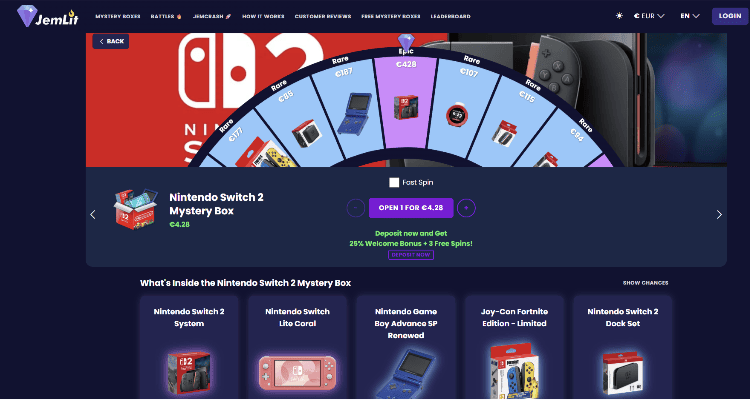
Task: Go to next mystery box arrow
Action: coord(719,215)
